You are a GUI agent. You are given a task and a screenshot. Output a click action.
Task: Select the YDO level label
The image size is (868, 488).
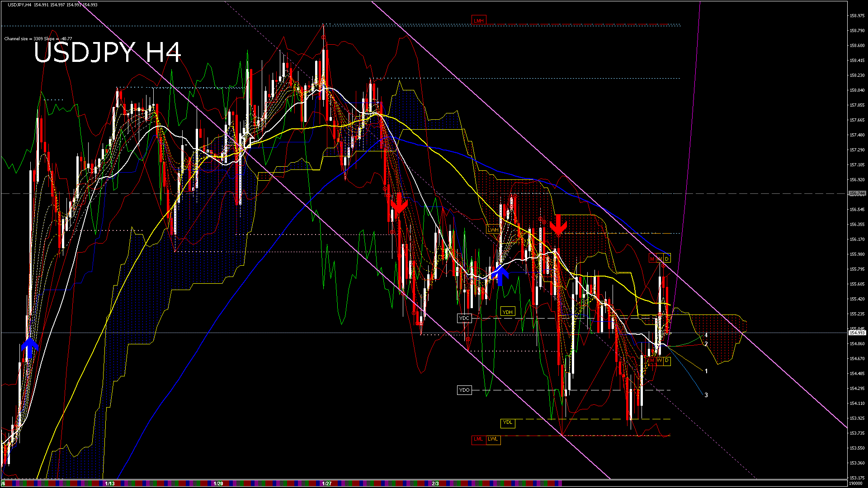(x=464, y=390)
